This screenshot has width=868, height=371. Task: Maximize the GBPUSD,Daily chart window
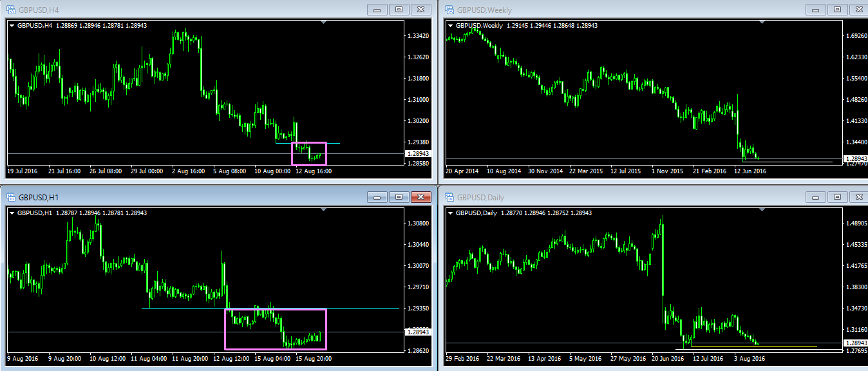(836, 197)
